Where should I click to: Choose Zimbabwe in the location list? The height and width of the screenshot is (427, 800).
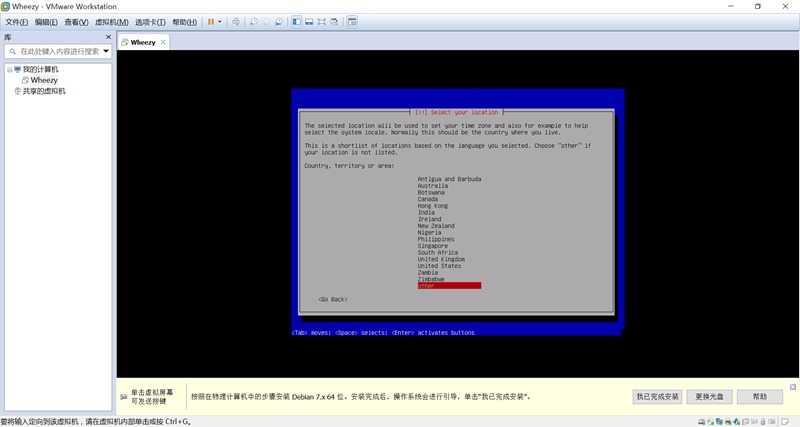click(x=431, y=279)
